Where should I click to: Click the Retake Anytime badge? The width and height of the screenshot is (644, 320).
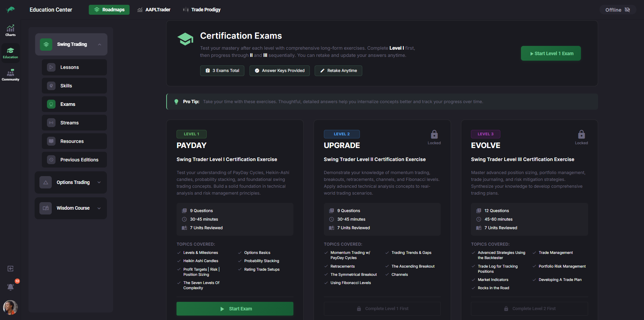[x=338, y=71]
